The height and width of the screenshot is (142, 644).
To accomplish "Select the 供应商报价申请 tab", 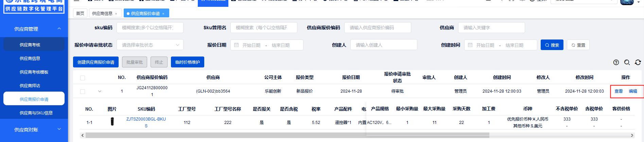I will pos(145,14).
